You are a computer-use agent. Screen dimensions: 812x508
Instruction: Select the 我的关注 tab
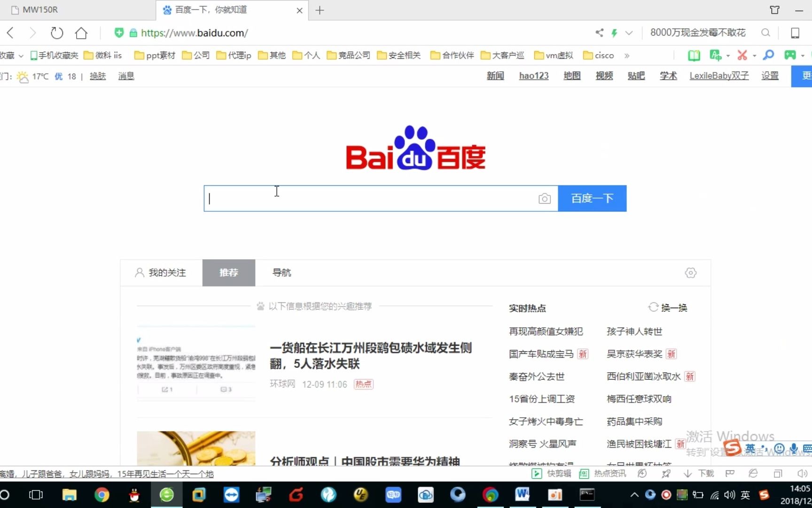pos(161,273)
